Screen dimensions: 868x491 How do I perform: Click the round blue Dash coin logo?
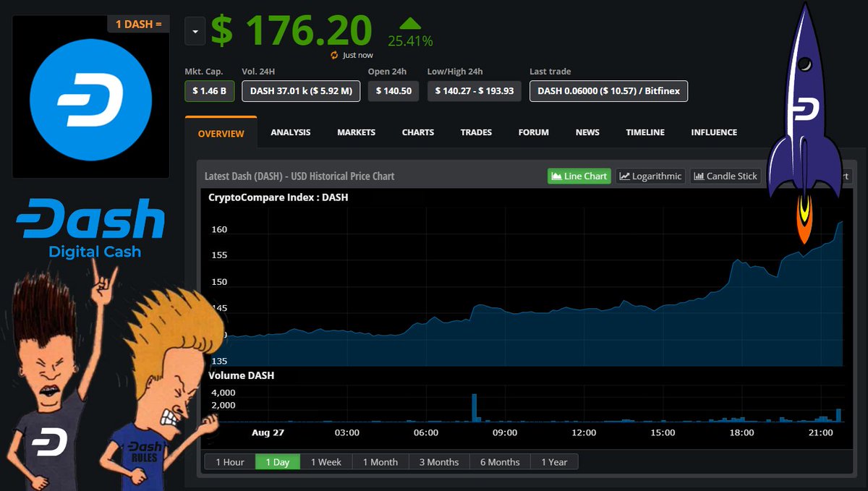coord(91,101)
